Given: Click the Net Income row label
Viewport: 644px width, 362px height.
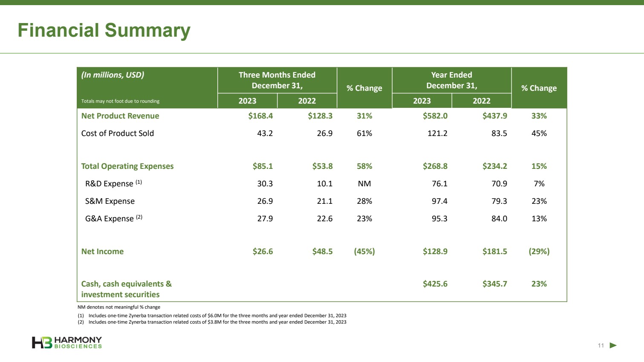Looking at the screenshot, I should [102, 252].
